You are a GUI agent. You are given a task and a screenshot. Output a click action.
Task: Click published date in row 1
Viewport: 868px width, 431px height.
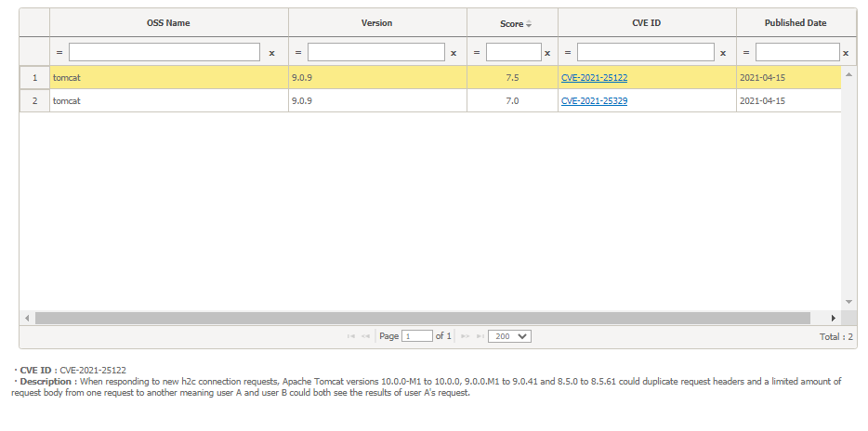pyautogui.click(x=789, y=78)
